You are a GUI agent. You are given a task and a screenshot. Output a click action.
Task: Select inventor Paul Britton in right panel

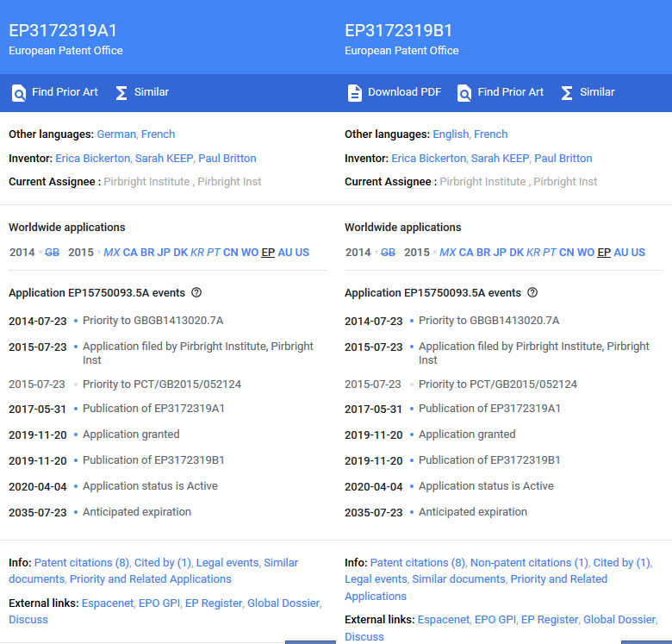563,159
